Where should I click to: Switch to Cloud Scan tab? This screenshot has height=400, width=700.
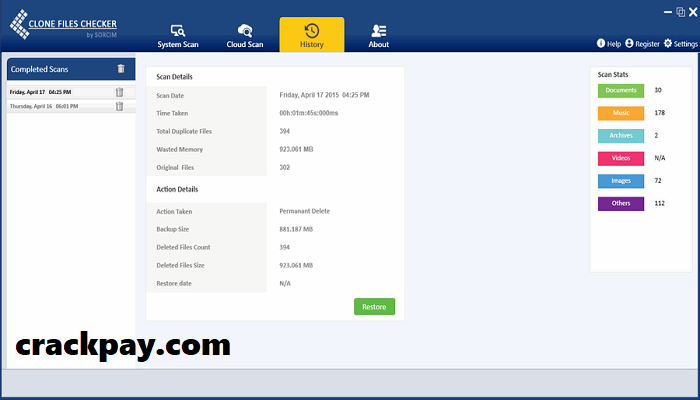[245, 36]
